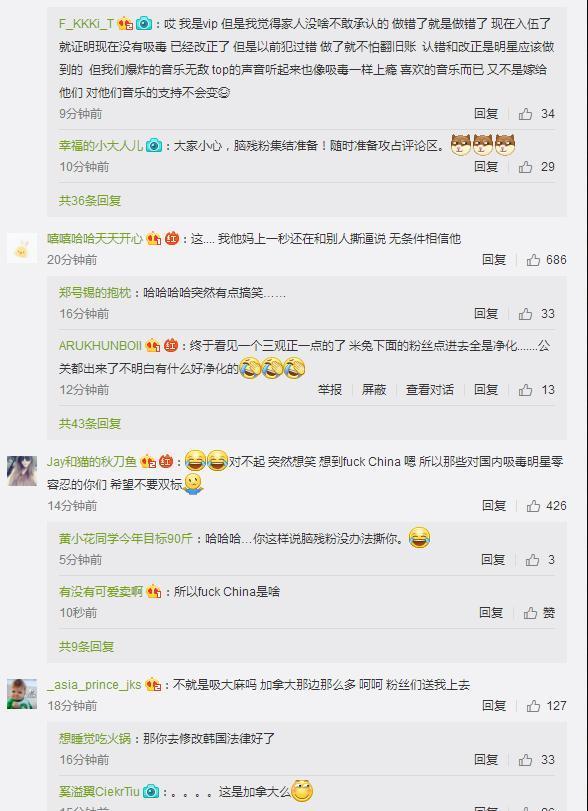
Task: Click 举报 on ARUKHUNBOII's reply
Action: [x=330, y=389]
